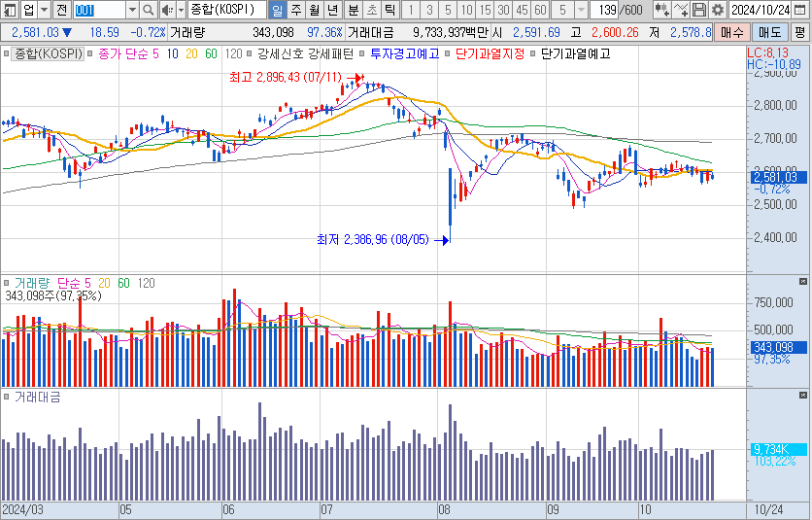
Task: Click the panel toggle icon at toolbar start
Action: point(10,10)
